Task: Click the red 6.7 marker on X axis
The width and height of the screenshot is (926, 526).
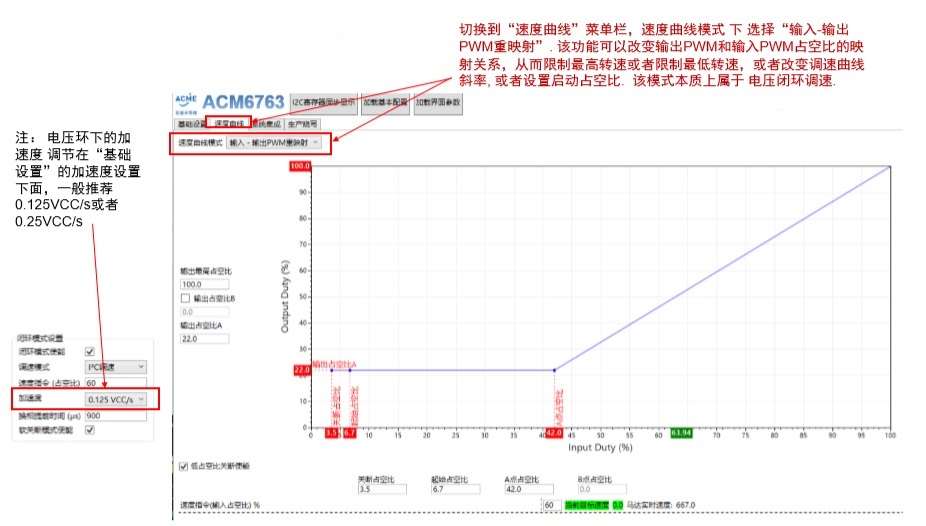Action: click(x=350, y=433)
